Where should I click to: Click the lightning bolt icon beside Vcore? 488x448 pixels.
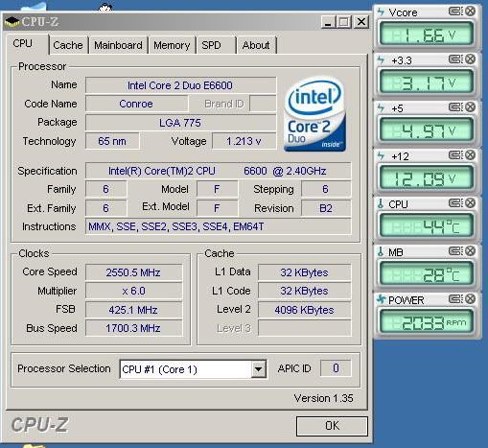click(381, 12)
